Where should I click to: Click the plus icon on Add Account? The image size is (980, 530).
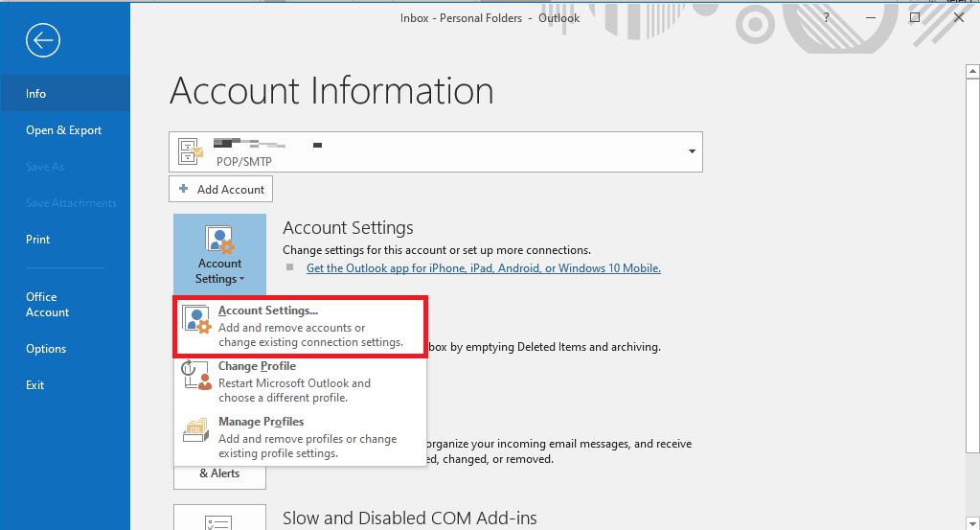point(183,189)
